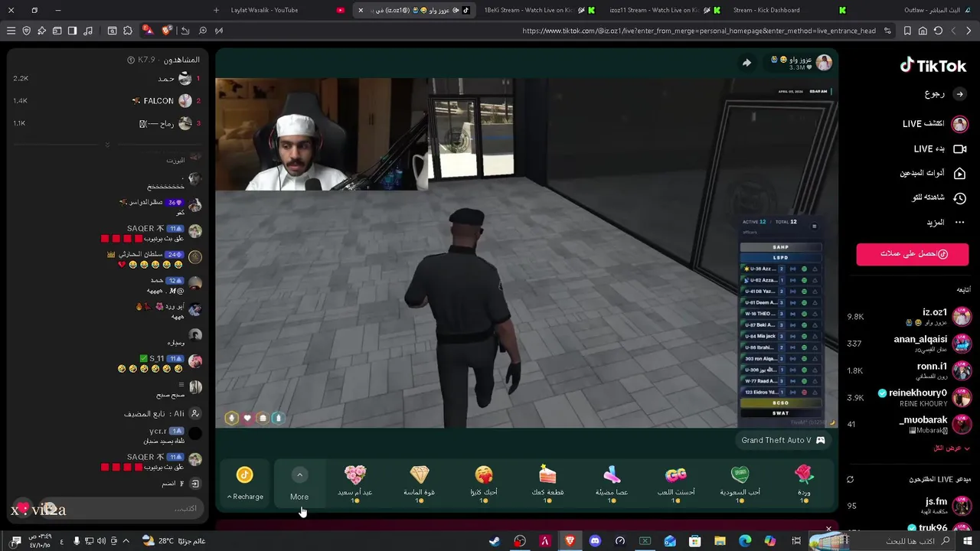Click the music note playlist icon
This screenshot has width=980, height=551.
coord(88,31)
